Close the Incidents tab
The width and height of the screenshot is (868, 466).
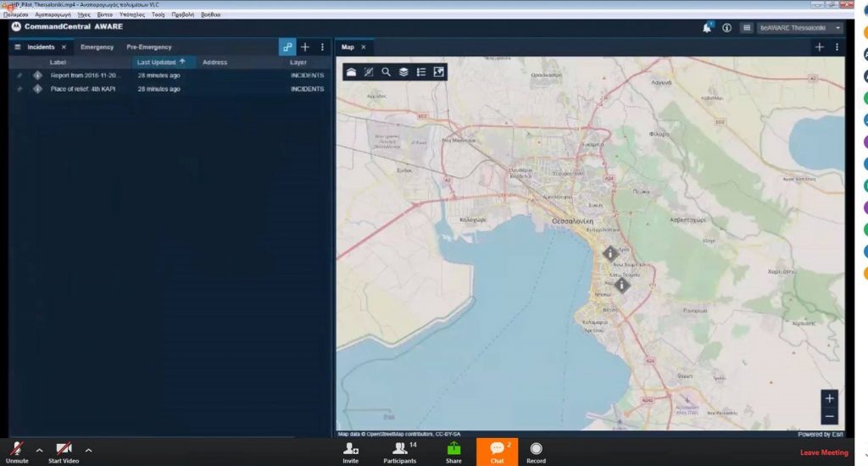click(64, 47)
